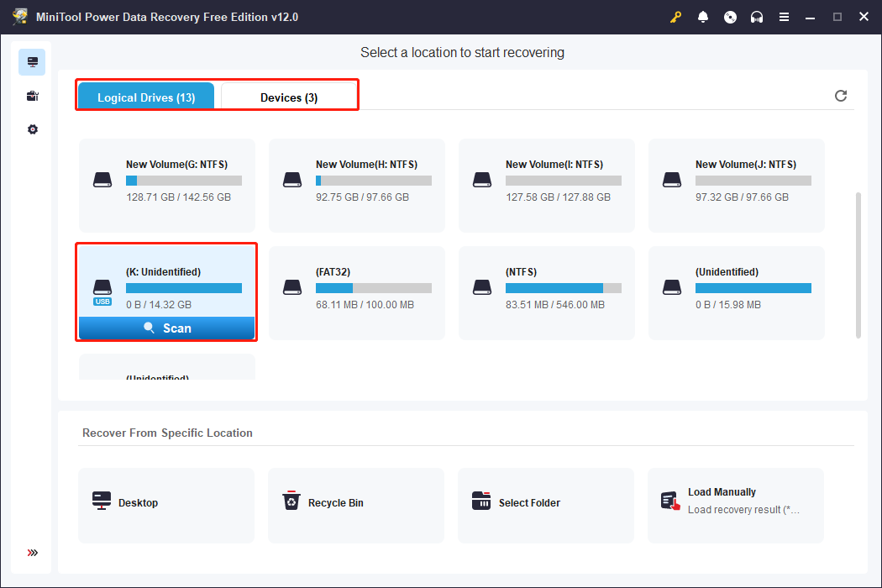Image resolution: width=882 pixels, height=588 pixels.
Task: Open support via the headphones icon
Action: [x=757, y=17]
